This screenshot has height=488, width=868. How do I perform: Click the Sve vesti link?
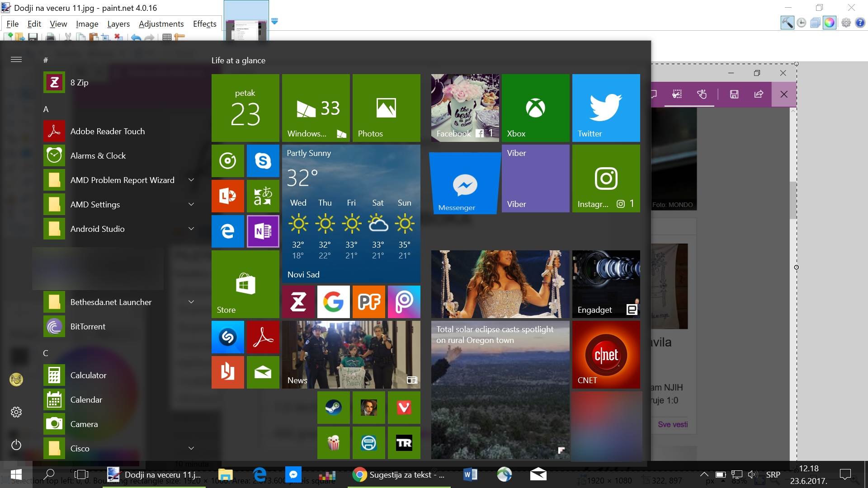[672, 424]
